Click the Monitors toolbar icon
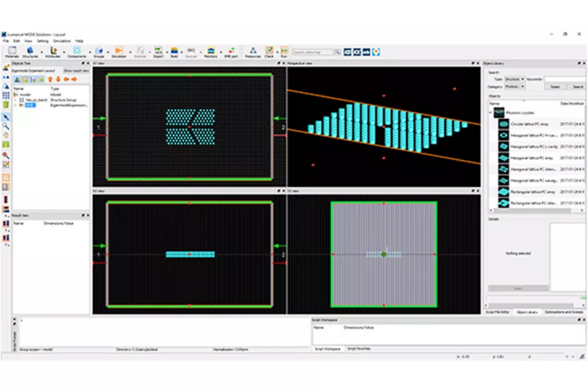Image resolution: width=588 pixels, height=392 pixels. point(211,51)
